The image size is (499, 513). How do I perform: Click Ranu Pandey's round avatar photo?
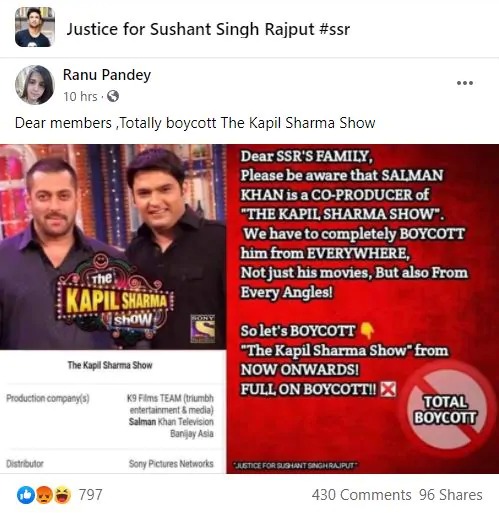click(35, 85)
